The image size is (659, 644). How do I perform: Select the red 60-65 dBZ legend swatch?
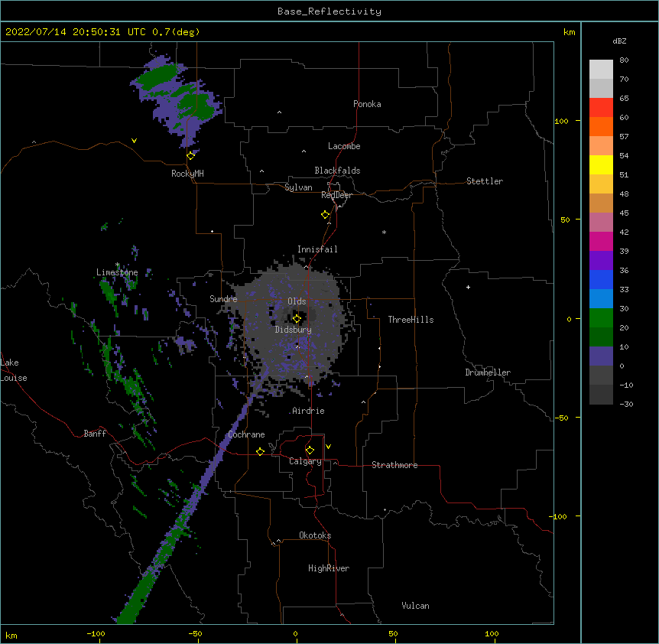(601, 108)
